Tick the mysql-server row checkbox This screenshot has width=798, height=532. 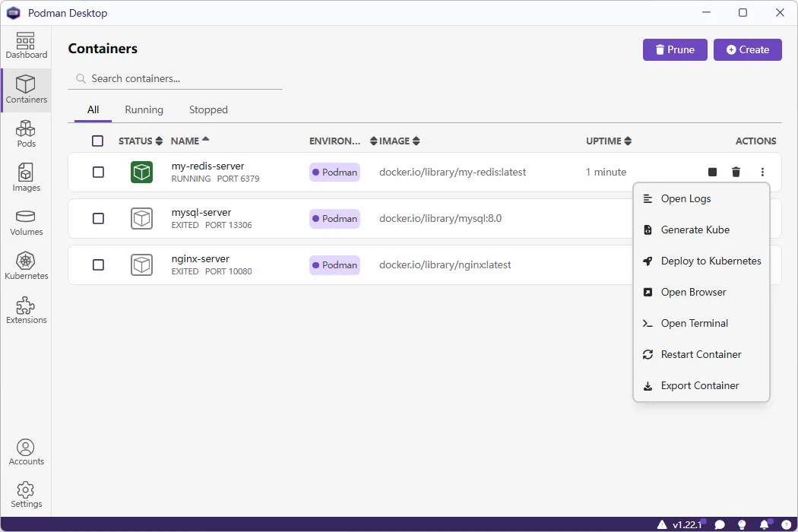click(x=98, y=219)
